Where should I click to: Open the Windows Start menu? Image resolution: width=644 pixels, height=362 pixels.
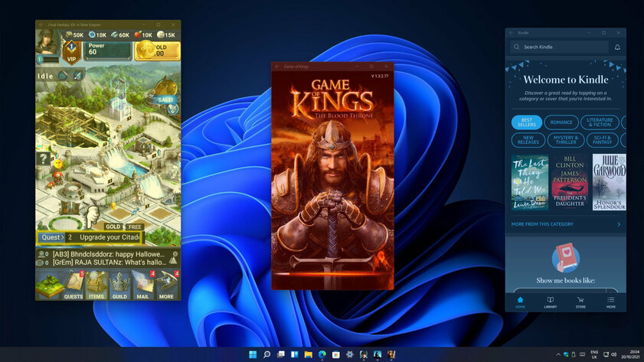coord(253,354)
